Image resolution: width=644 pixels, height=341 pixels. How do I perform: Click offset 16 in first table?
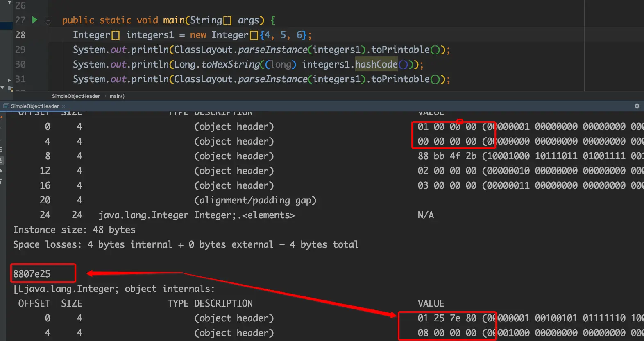pyautogui.click(x=45, y=185)
